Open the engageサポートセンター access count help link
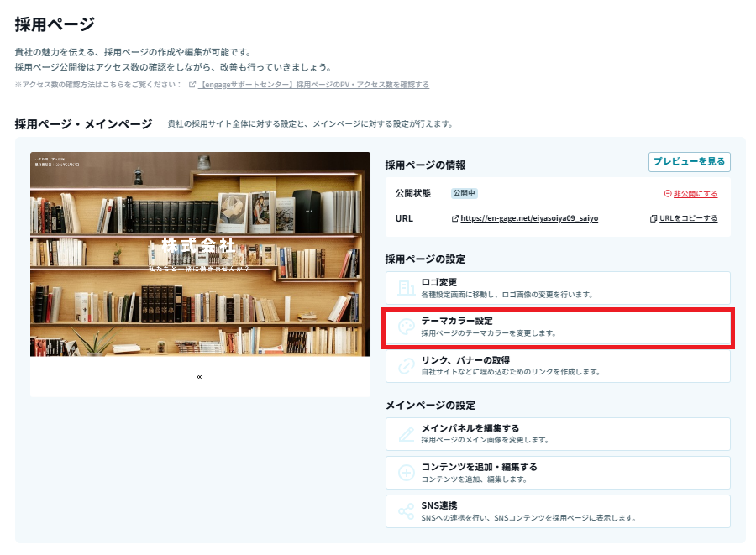 tap(313, 84)
